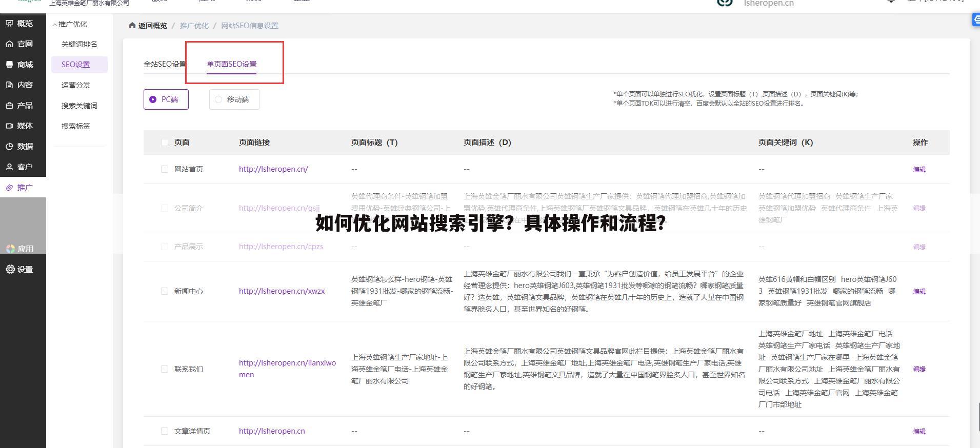Select the 移动端 radio option
Viewport: 980px width, 448px height.
coord(234,99)
